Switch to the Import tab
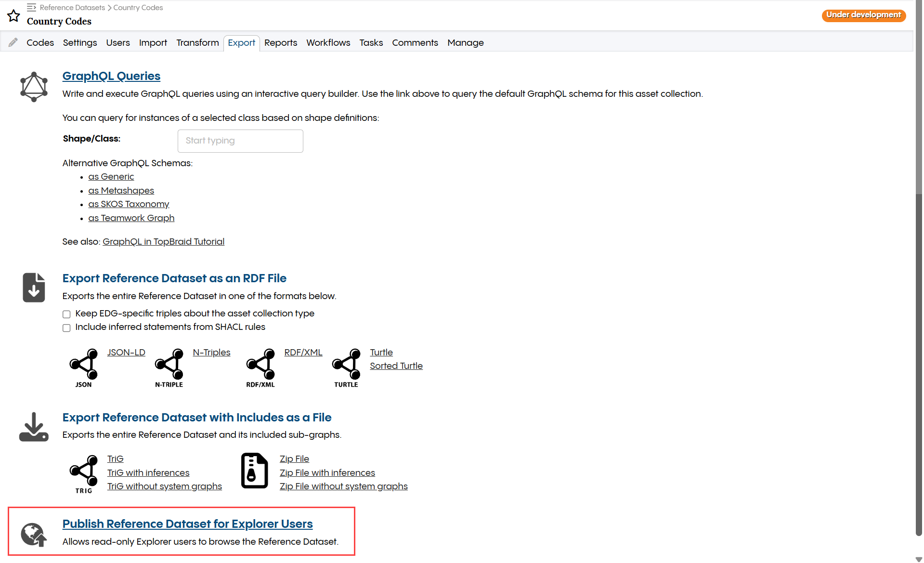 click(x=153, y=43)
